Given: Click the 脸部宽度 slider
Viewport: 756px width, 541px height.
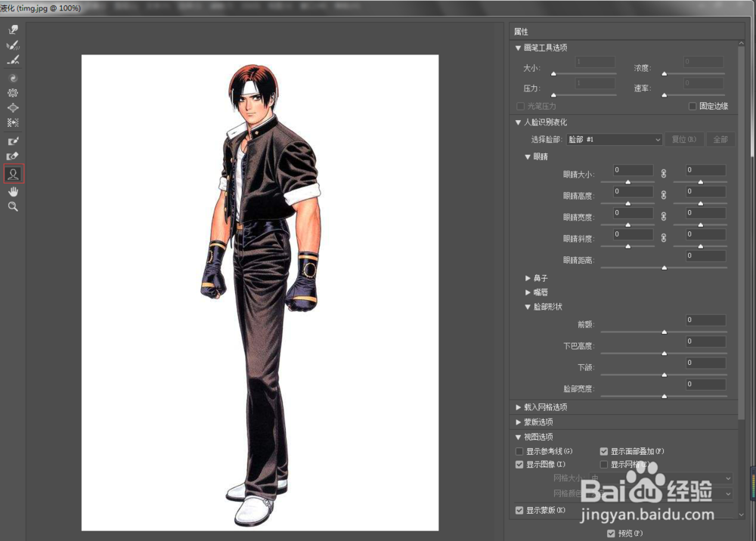Looking at the screenshot, I should click(664, 396).
